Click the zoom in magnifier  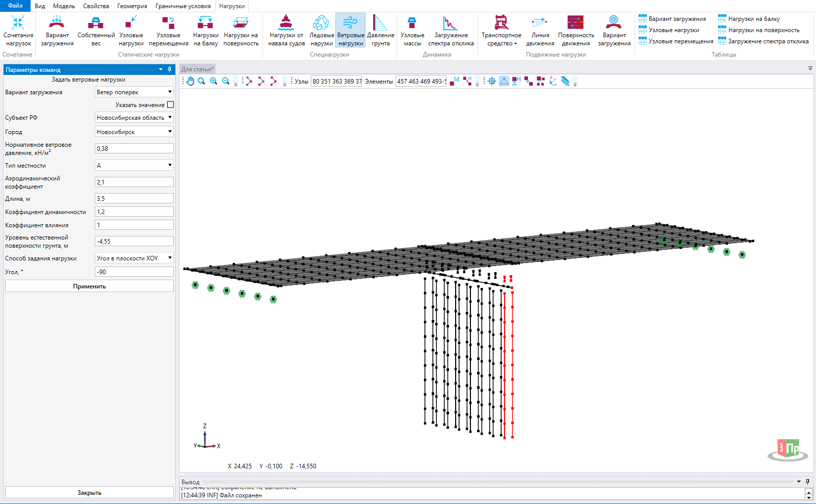tap(214, 81)
